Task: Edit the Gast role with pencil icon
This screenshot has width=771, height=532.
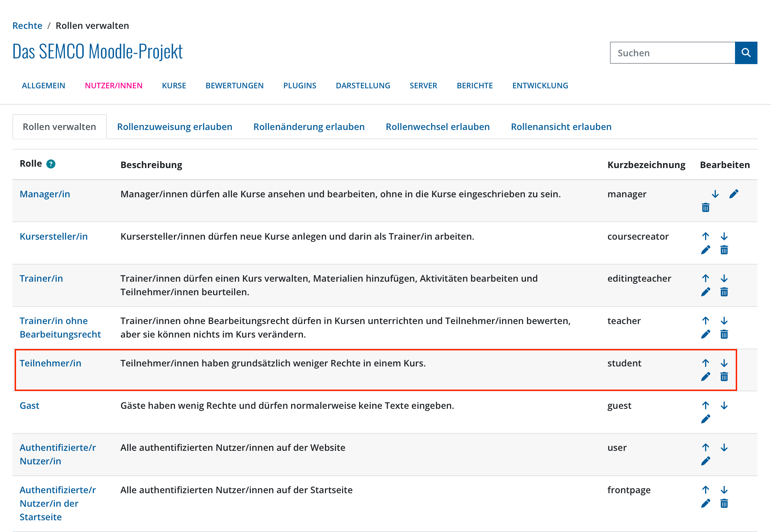Action: tap(705, 419)
